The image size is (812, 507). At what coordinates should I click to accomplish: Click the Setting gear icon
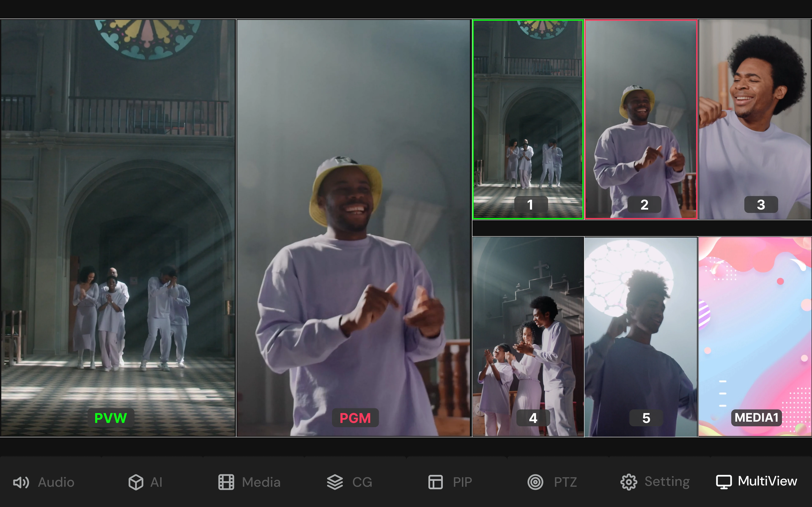click(628, 482)
